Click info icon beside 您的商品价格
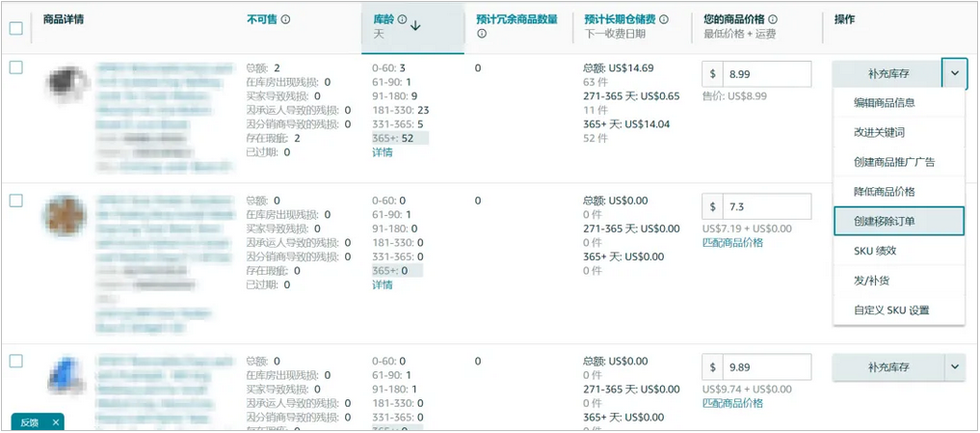This screenshot has width=980, height=433. (x=773, y=19)
